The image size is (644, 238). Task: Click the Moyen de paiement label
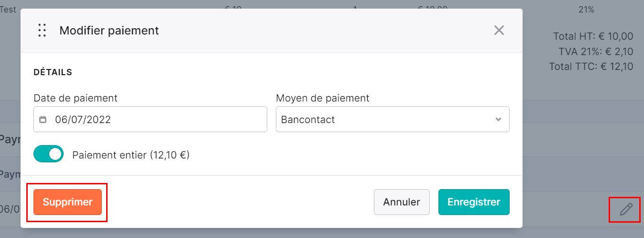tap(323, 98)
